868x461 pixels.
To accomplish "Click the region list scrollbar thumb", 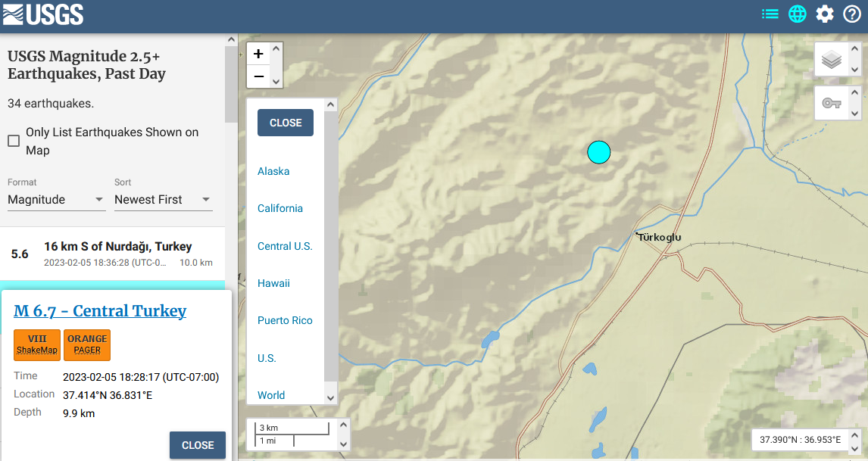I will 330,246.
